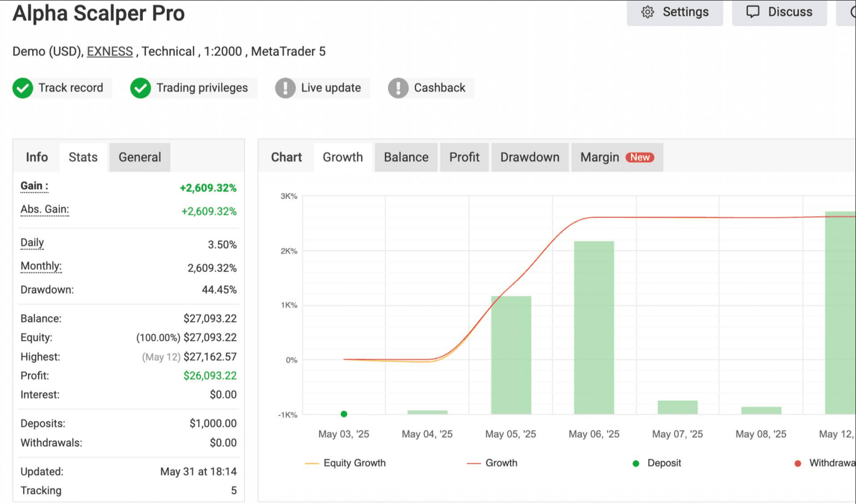This screenshot has width=856, height=504.
Task: Switch to the Stats tab
Action: click(83, 157)
